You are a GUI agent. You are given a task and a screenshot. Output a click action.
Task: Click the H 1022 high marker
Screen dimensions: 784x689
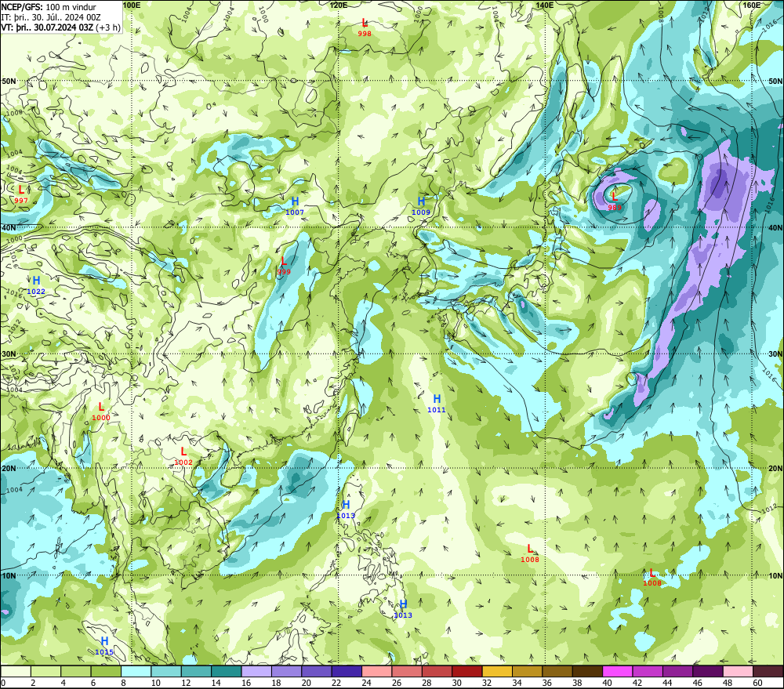click(36, 285)
